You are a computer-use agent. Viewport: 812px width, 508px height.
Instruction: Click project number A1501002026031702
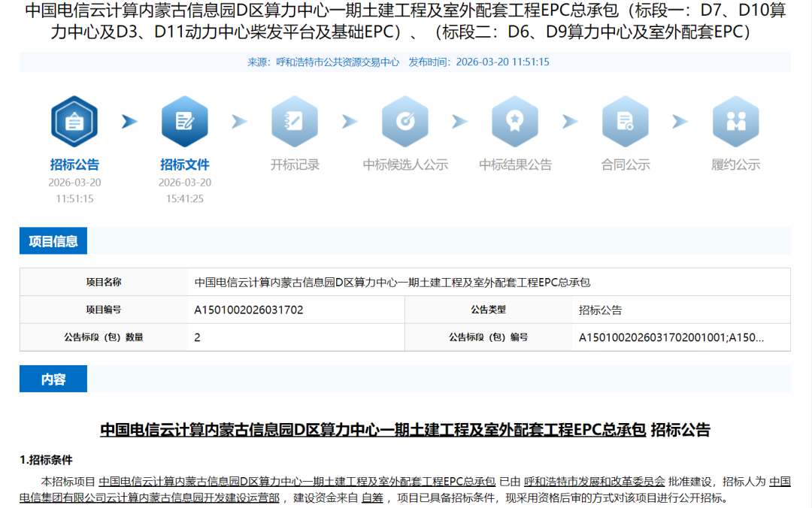pos(249,310)
